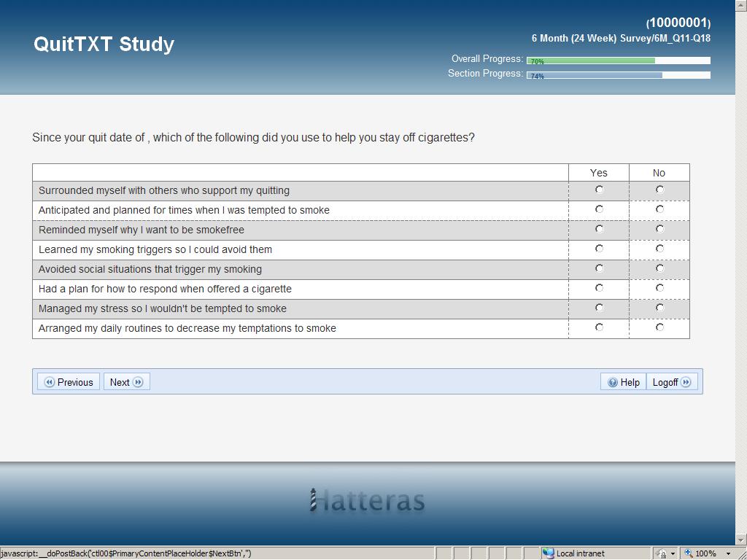Select No for managed my stress
747x560 pixels.
click(x=659, y=308)
